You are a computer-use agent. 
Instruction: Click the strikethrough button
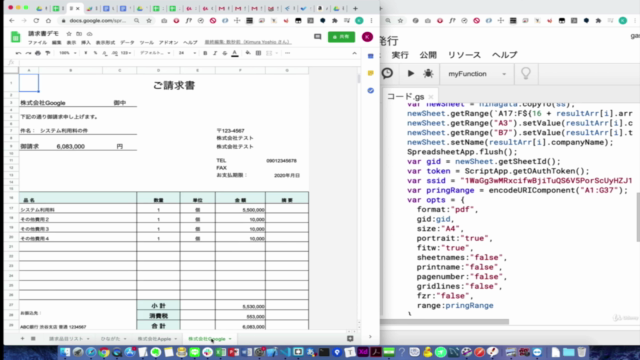point(225,53)
